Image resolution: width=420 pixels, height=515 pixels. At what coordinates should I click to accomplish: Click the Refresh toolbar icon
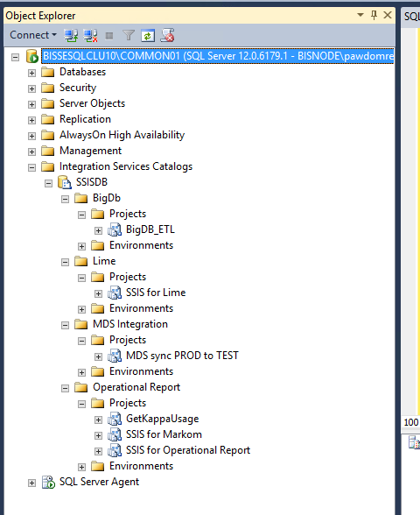coord(148,35)
